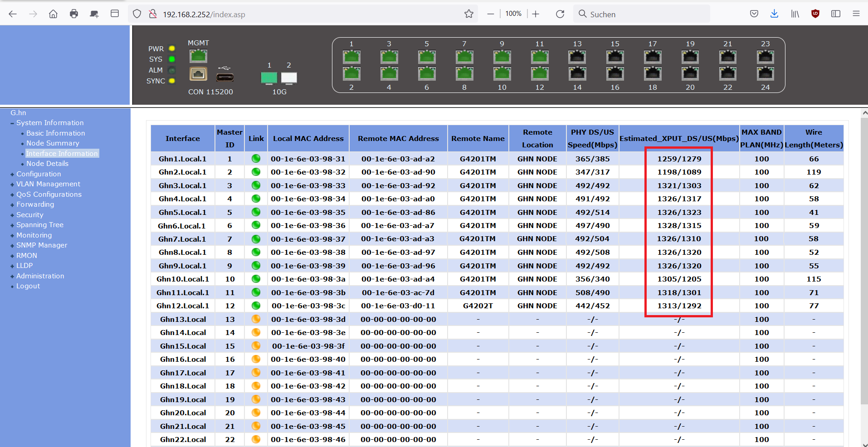This screenshot has height=447, width=868.
Task: Expand the Monitoring menu
Action: coord(12,235)
